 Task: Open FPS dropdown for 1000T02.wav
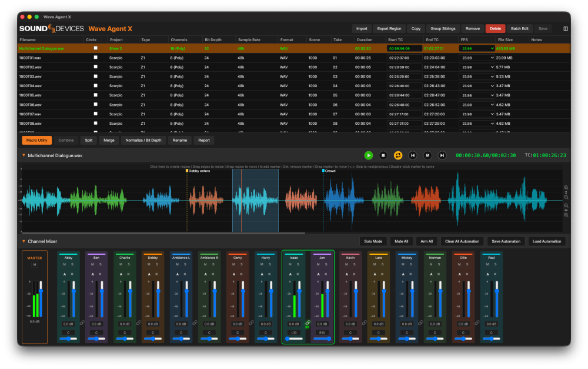click(x=477, y=67)
